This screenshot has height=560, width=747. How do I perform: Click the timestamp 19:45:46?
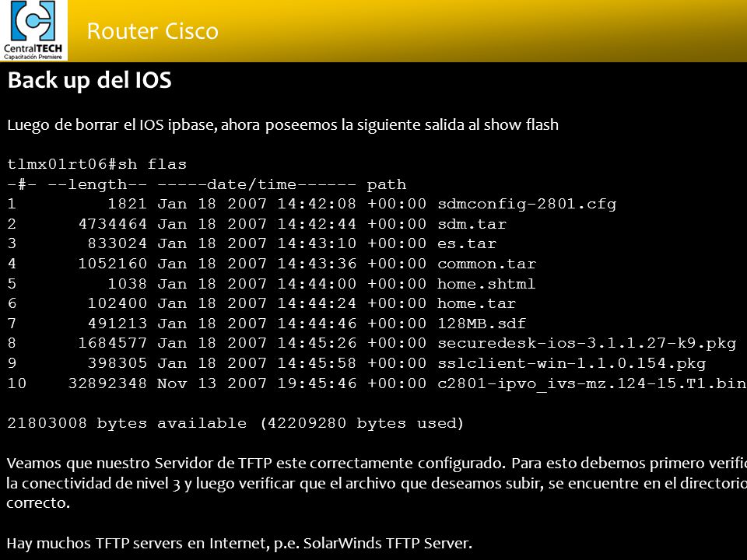tap(317, 383)
